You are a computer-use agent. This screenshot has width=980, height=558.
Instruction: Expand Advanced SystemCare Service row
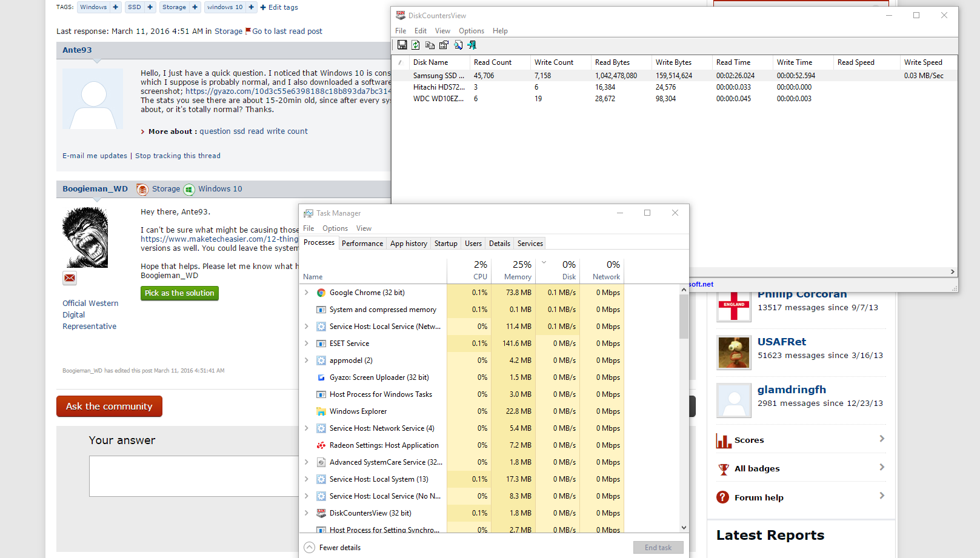pyautogui.click(x=307, y=462)
